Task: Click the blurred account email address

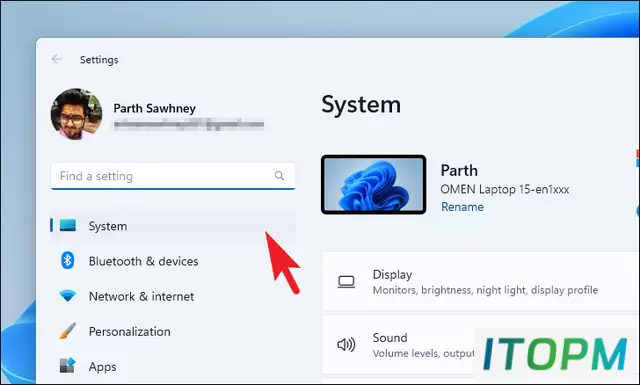Action: 189,125
